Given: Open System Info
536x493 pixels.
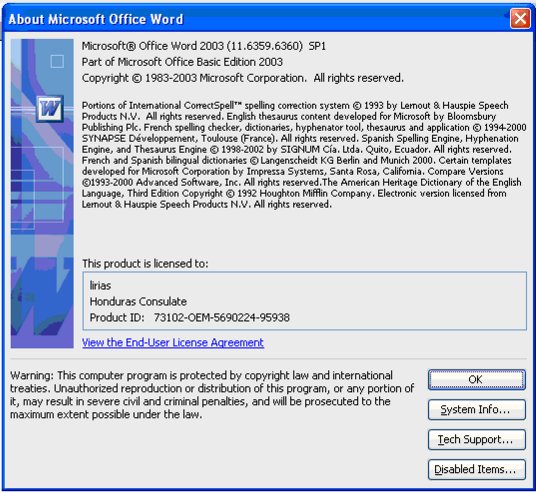Looking at the screenshot, I should click(x=477, y=409).
